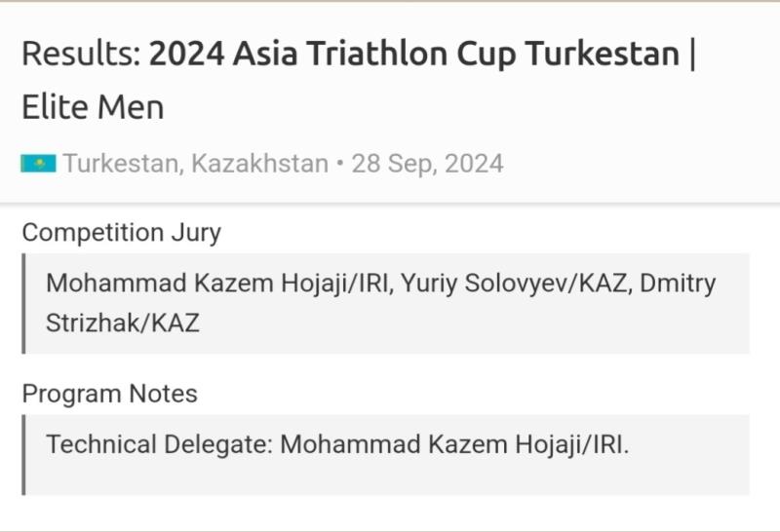Select the "Elite Men" program text

coord(93,107)
